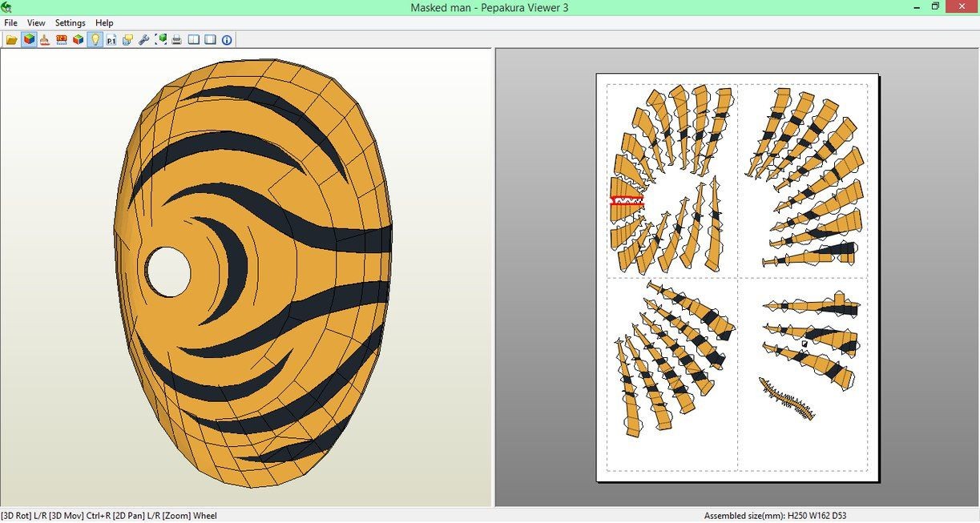
Task: Open the File menu
Action: (x=10, y=23)
